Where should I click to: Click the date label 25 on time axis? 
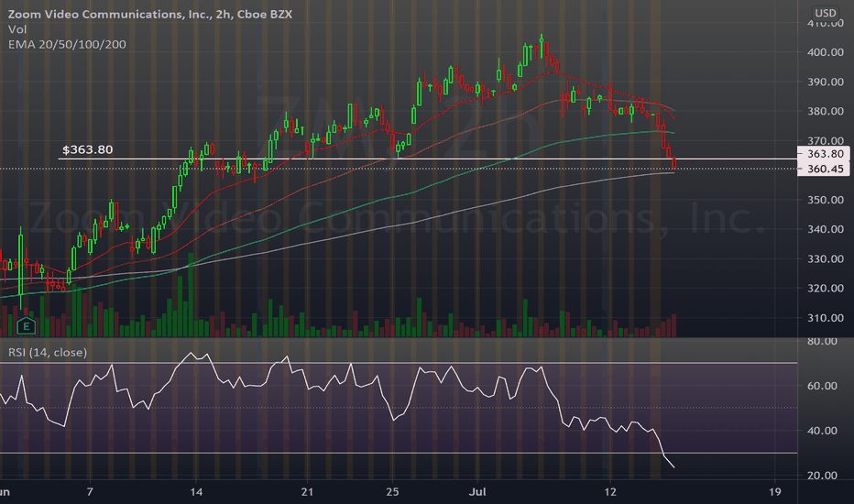coord(392,492)
